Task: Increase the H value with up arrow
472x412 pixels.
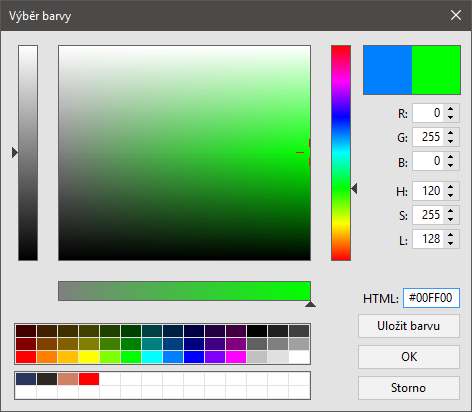Action: [x=451, y=187]
